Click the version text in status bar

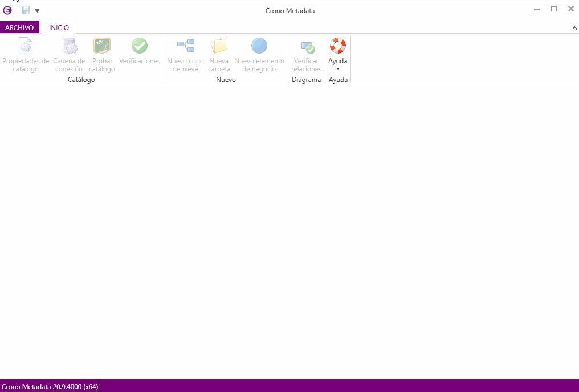(50, 387)
